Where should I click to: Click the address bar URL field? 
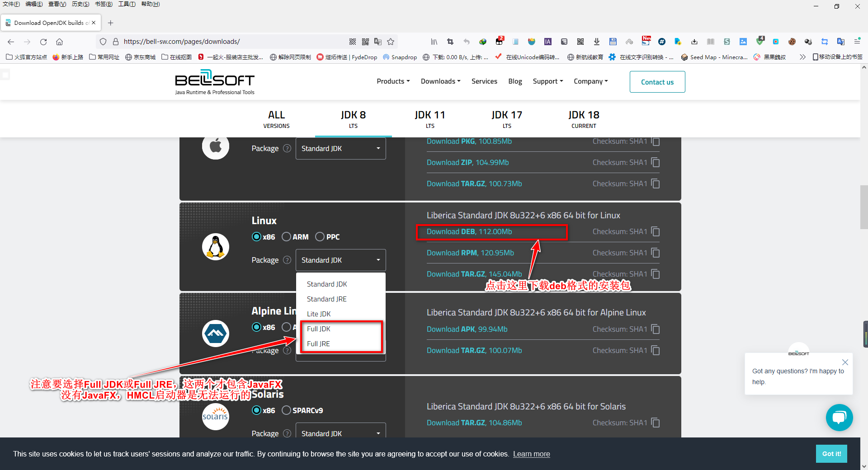233,42
